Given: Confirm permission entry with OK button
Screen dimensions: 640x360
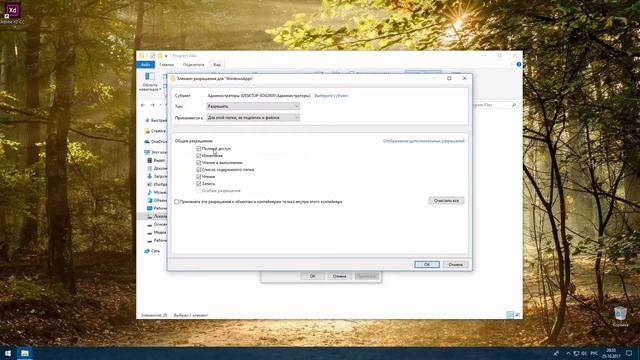Looking at the screenshot, I should (427, 264).
